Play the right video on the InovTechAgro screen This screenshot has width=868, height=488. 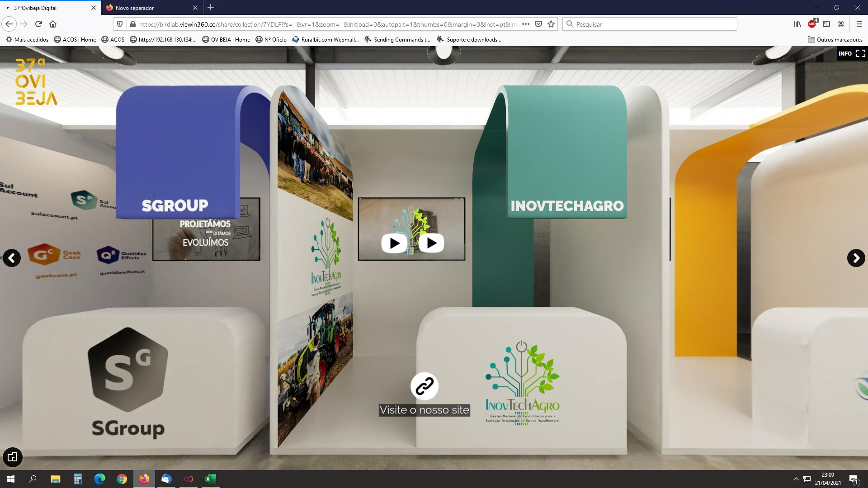pyautogui.click(x=431, y=243)
